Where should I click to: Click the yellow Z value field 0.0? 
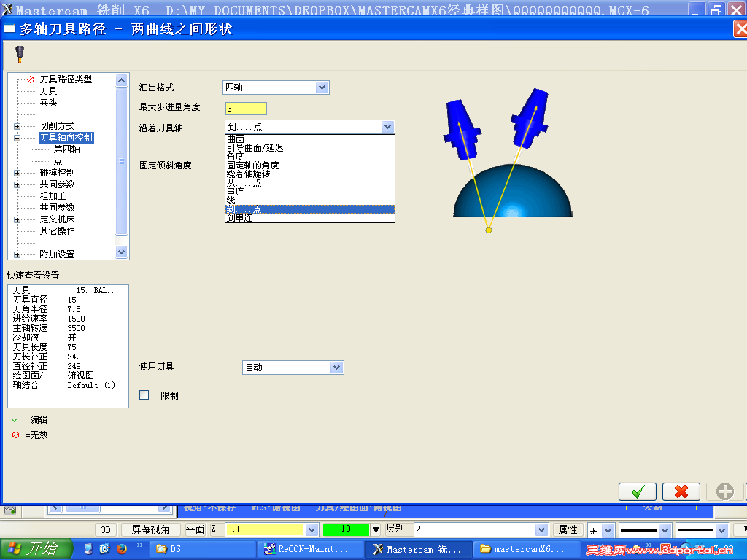tap(264, 529)
